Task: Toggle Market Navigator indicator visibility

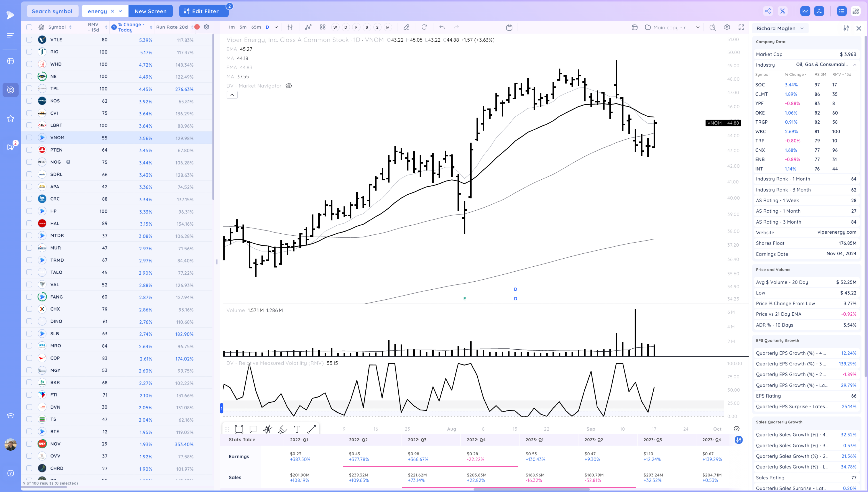Action: point(289,86)
